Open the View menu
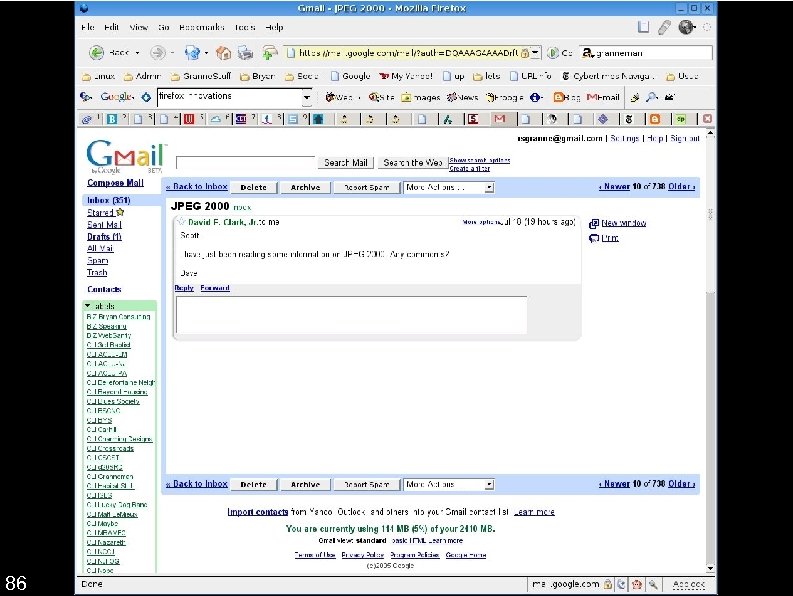The height and width of the screenshot is (596, 793). pos(138,27)
